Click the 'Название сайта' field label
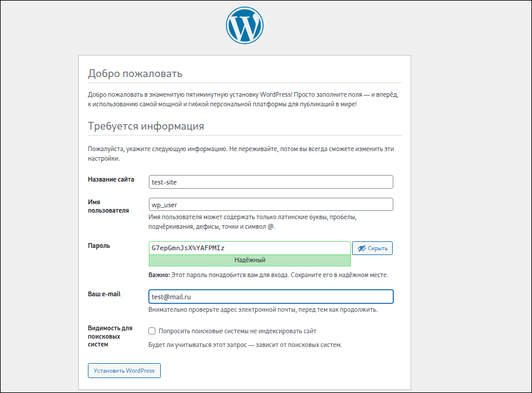 point(111,179)
